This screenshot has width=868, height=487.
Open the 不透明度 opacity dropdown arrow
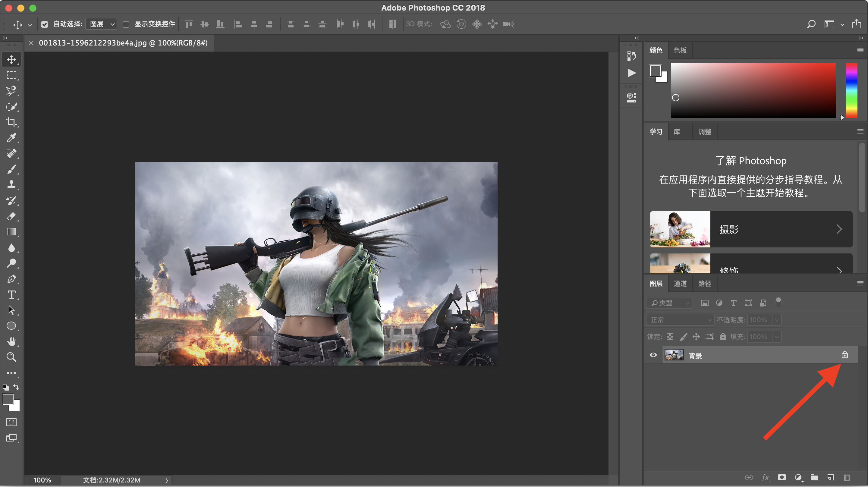point(777,319)
